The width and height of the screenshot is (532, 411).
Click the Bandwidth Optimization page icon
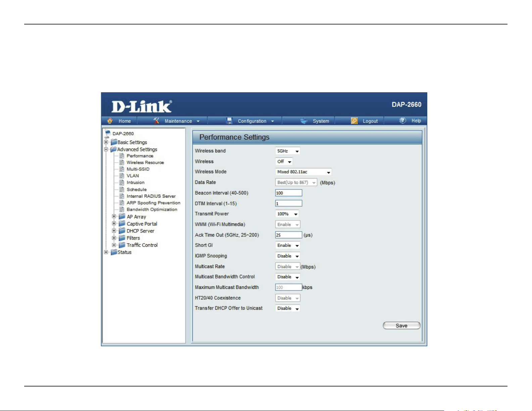[122, 210]
